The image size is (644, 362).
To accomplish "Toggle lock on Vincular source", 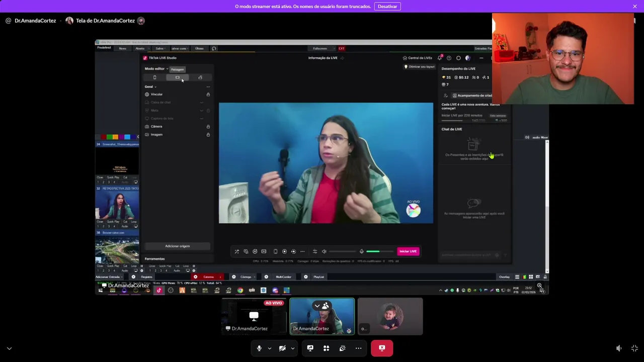I will pos(208,95).
